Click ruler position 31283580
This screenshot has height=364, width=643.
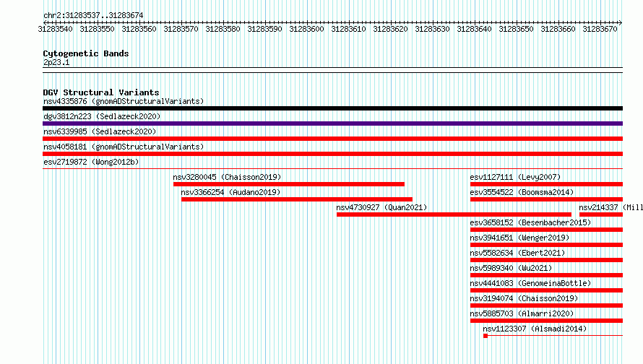(x=223, y=29)
